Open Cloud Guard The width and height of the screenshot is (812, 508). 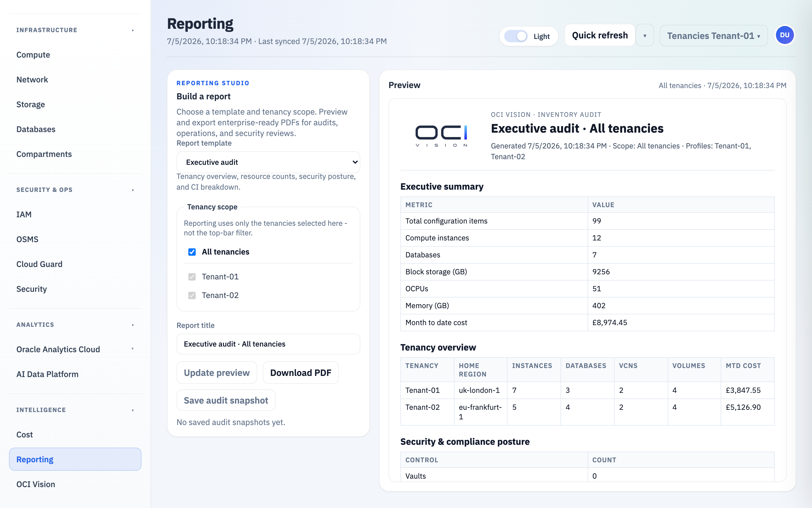pyautogui.click(x=75, y=264)
